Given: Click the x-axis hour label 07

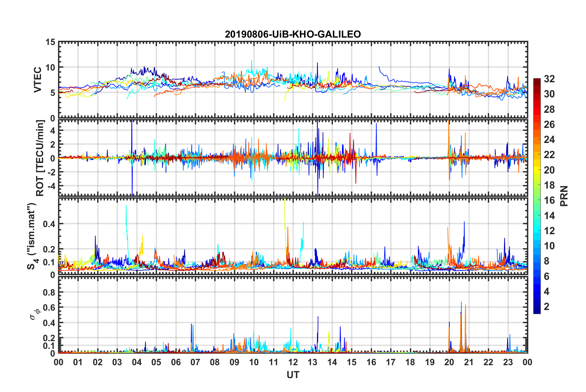Looking at the screenshot, I should pyautogui.click(x=195, y=362).
